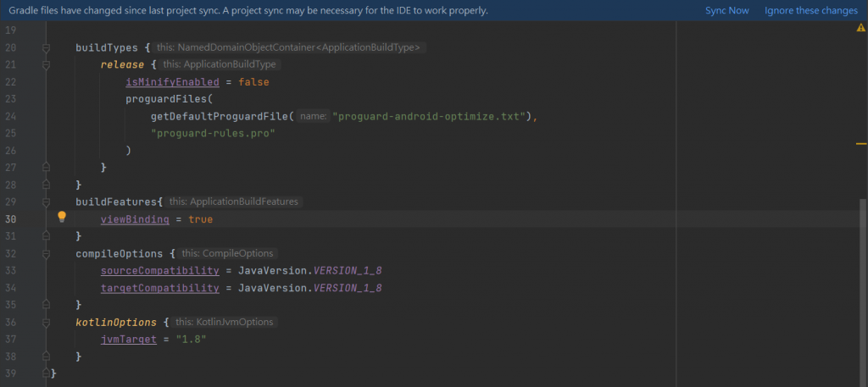Click line number 26 in gutter
The width and height of the screenshot is (868, 387).
click(x=10, y=151)
